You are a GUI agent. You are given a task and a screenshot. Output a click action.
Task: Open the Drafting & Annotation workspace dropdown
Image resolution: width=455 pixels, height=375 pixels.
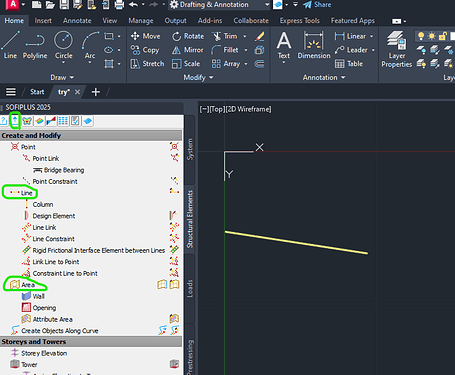tap(220, 5)
